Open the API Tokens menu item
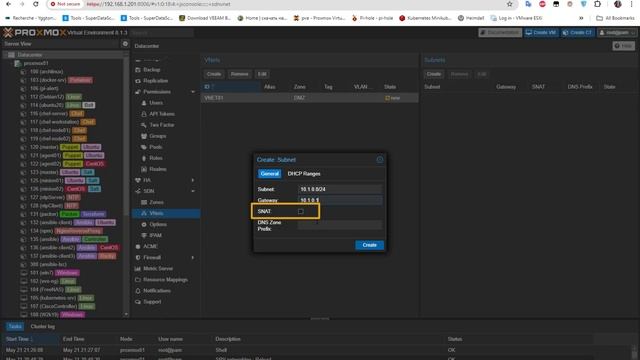Image resolution: width=640 pixels, height=360 pixels. (162, 114)
